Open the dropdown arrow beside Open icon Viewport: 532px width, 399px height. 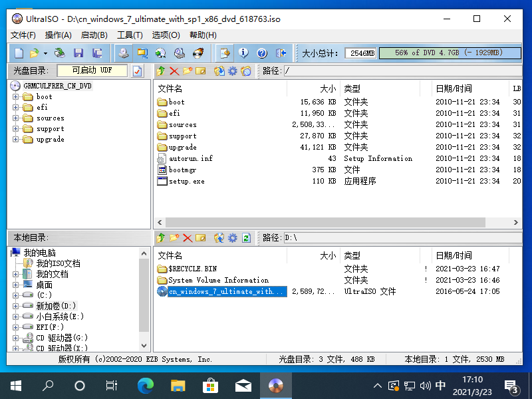point(45,53)
